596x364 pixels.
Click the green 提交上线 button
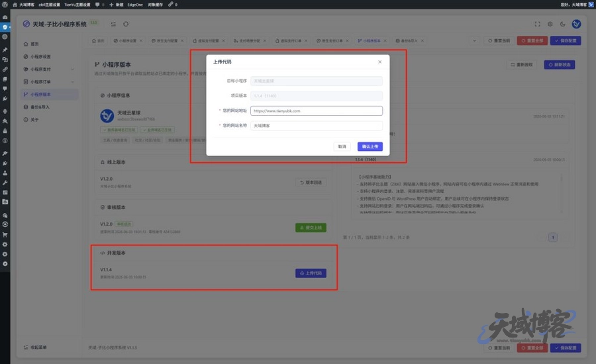point(311,228)
